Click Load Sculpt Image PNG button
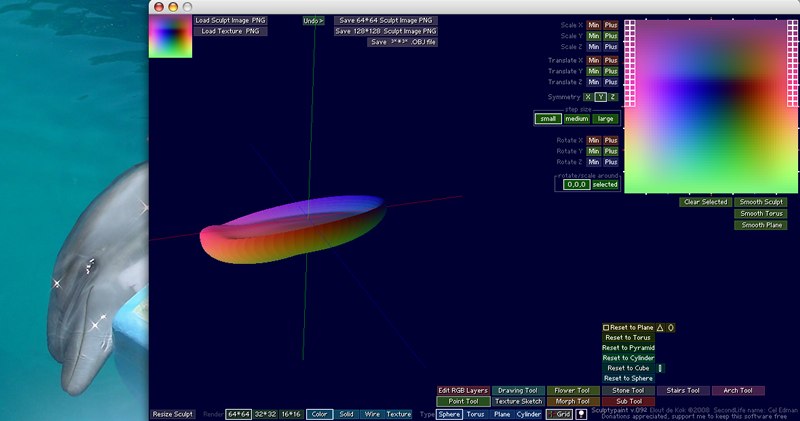This screenshot has height=421, width=800. pyautogui.click(x=230, y=20)
